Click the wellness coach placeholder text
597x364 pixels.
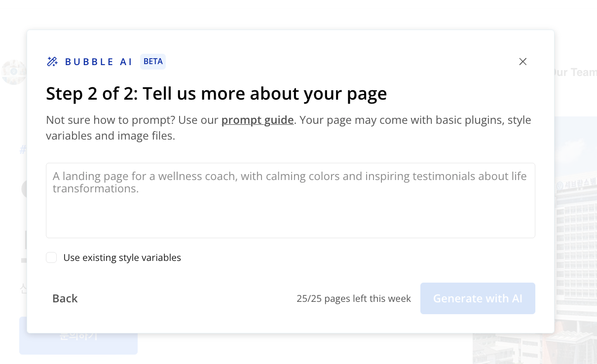tap(290, 182)
